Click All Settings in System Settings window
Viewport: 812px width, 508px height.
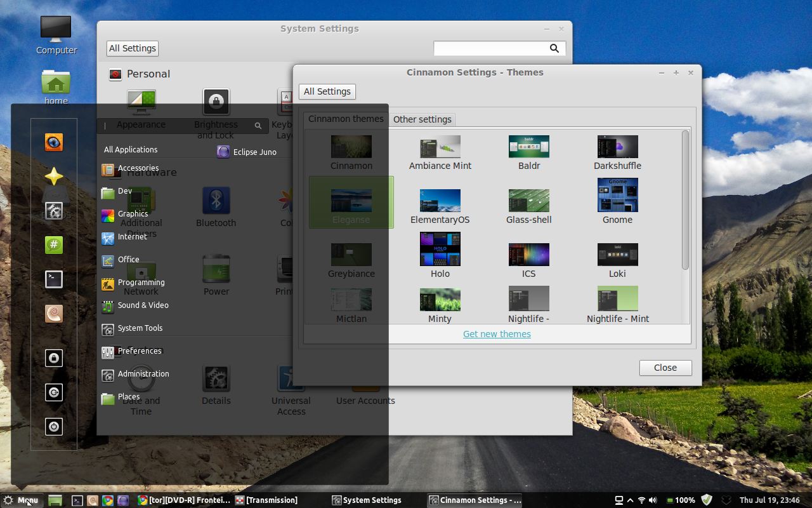pyautogui.click(x=132, y=48)
